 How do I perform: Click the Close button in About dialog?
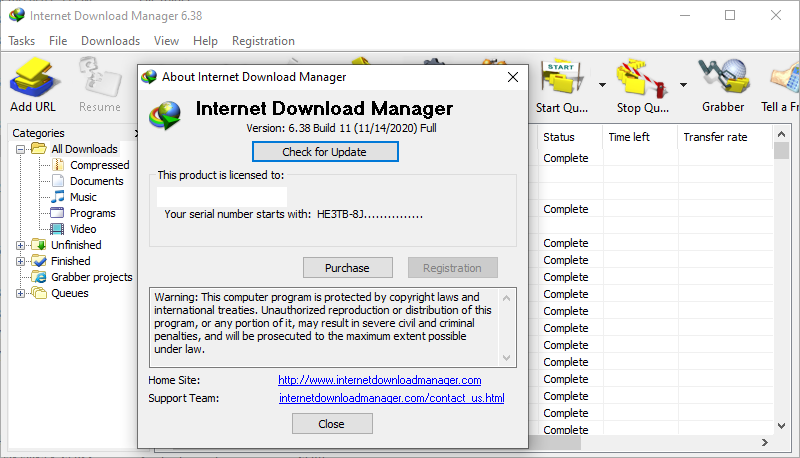pyautogui.click(x=332, y=424)
